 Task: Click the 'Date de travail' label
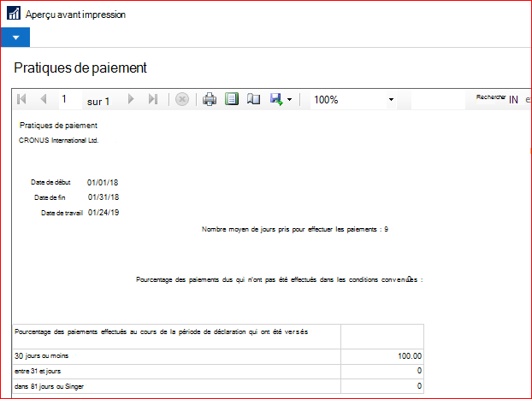tap(62, 213)
